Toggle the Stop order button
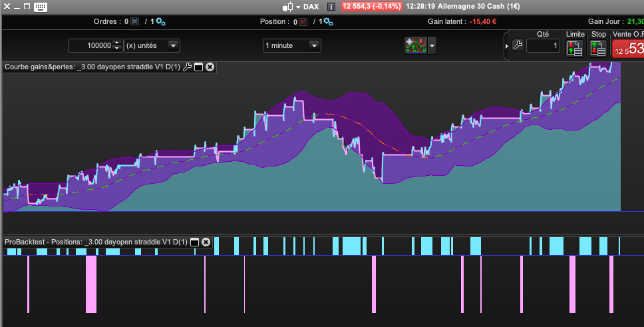This screenshot has width=644, height=327. click(x=597, y=47)
